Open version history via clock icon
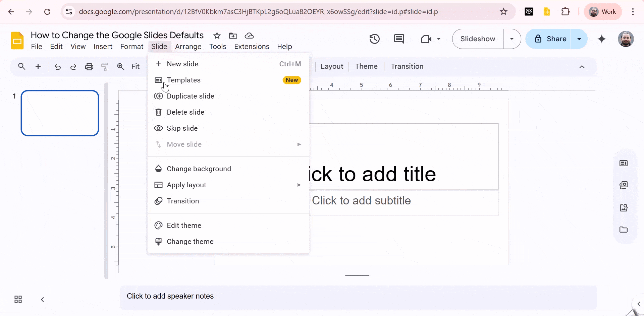Viewport: 644px width, 316px height. pos(374,39)
